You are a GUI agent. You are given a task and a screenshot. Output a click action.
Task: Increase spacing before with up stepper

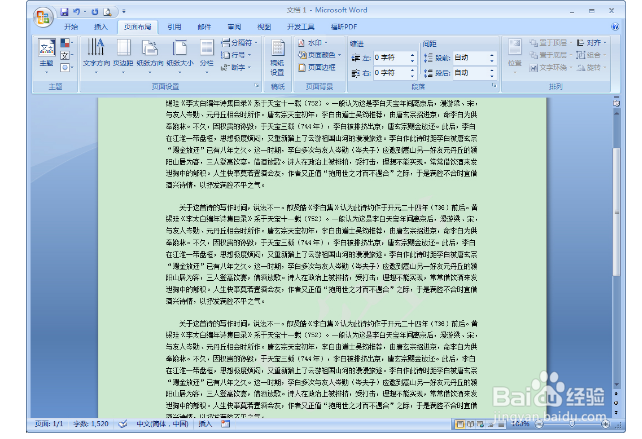point(492,55)
